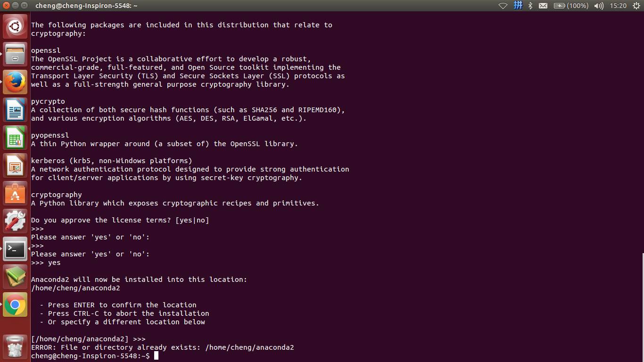
Task: Click the ERROR file already exists line
Action: [163, 347]
